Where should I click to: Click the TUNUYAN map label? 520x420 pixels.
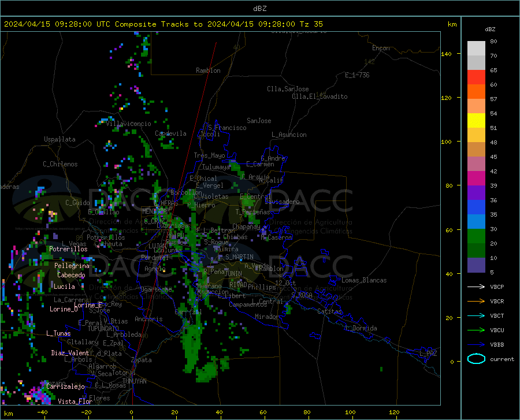134,381
